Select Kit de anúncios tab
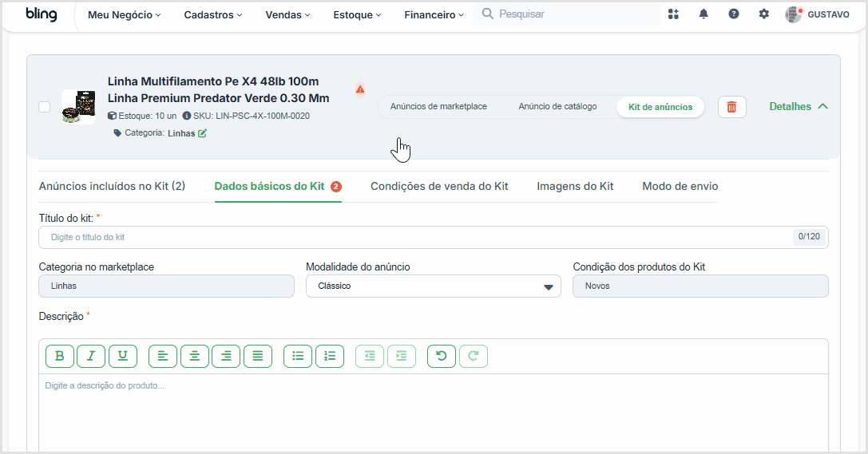Viewport: 868px width, 454px height. click(x=660, y=107)
